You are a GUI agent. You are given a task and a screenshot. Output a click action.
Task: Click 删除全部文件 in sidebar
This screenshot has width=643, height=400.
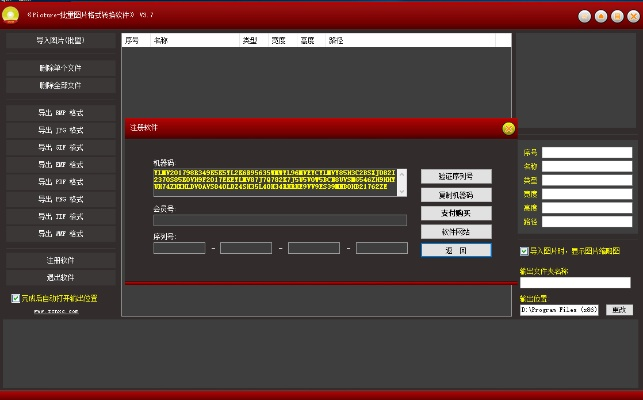pyautogui.click(x=60, y=86)
